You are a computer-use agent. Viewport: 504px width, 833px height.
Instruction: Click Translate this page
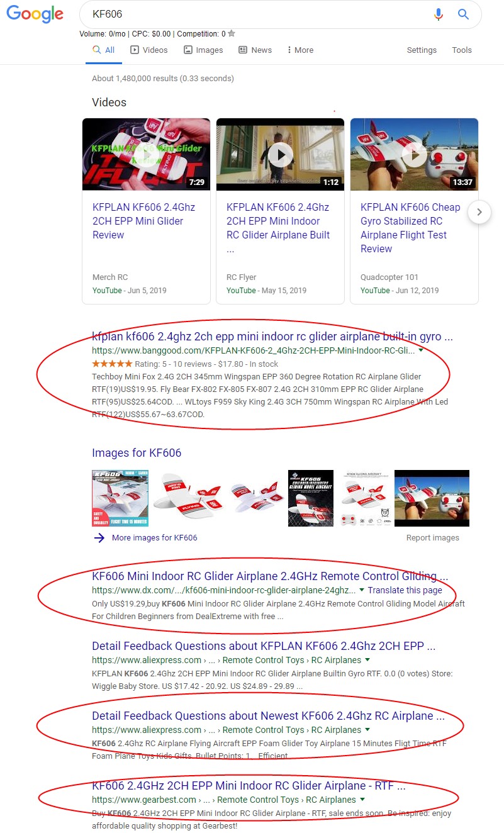tap(405, 590)
